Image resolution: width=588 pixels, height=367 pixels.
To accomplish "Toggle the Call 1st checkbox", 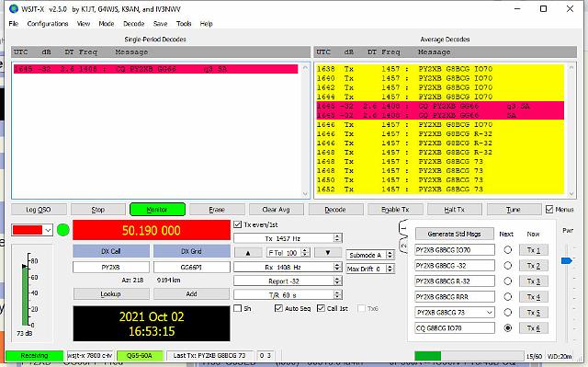I will coord(321,308).
